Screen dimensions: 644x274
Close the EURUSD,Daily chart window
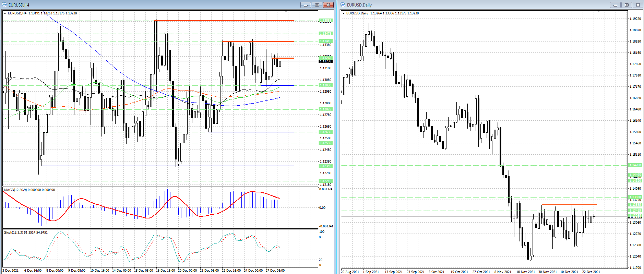638,5
